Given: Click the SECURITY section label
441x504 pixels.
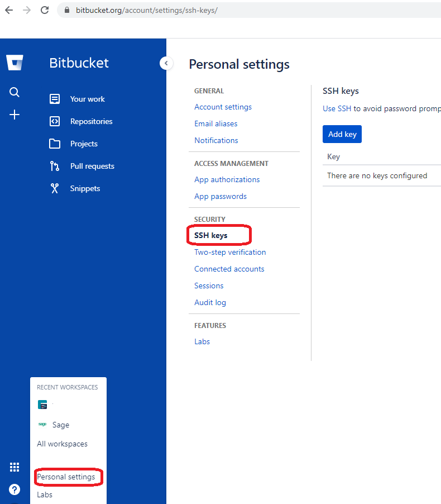Looking at the screenshot, I should coord(210,220).
